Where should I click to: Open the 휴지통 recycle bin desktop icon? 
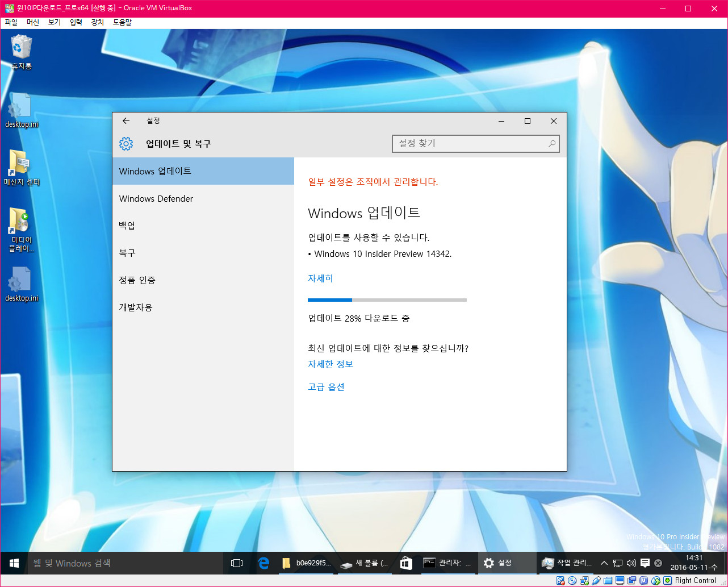[22, 52]
